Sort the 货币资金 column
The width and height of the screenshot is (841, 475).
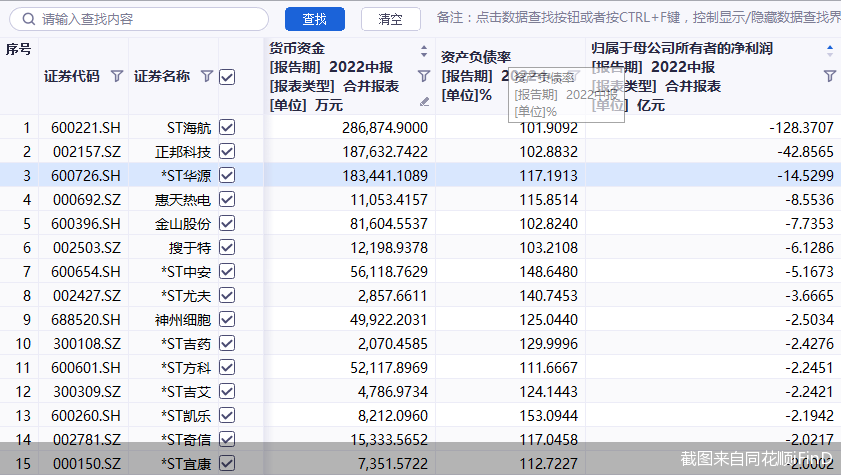pyautogui.click(x=424, y=51)
